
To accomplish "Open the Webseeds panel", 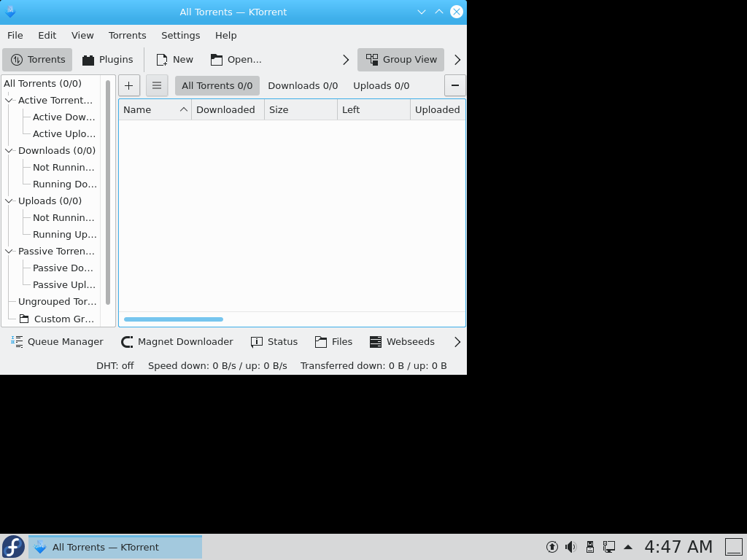I will [403, 342].
